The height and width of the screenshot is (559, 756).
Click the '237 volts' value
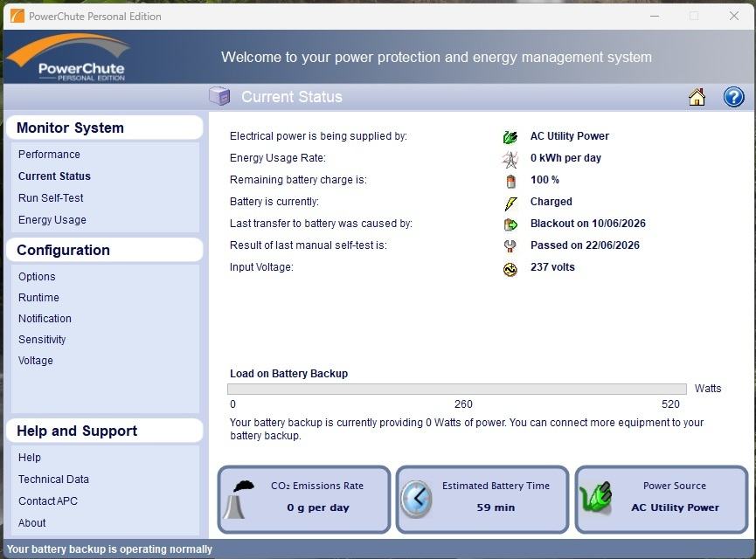pyautogui.click(x=552, y=267)
